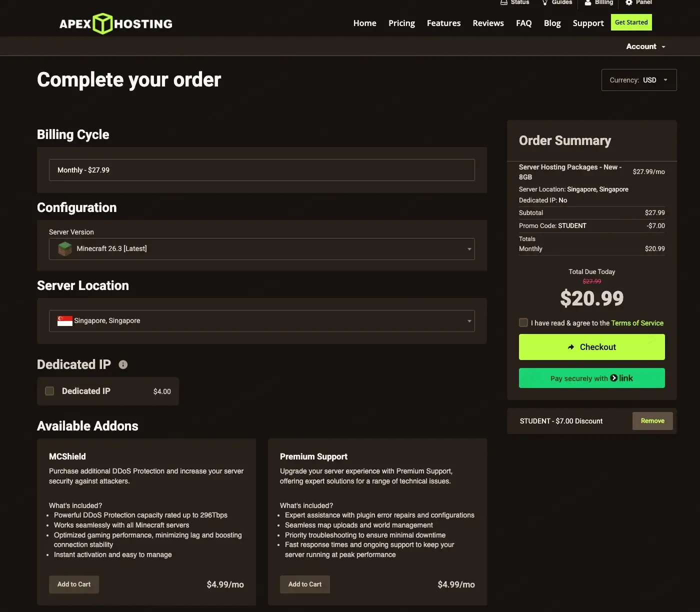
Task: Tick the Terms of Service agreement checkbox
Action: [x=523, y=322]
